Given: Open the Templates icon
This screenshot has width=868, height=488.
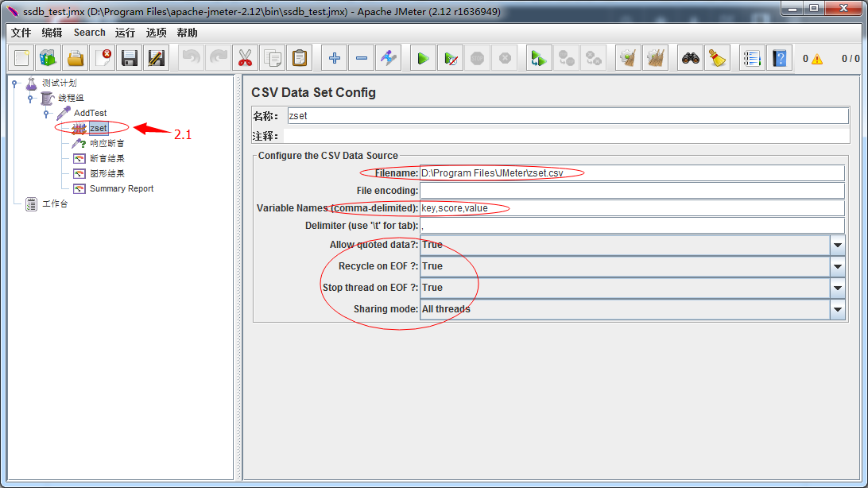Looking at the screenshot, I should coord(48,58).
